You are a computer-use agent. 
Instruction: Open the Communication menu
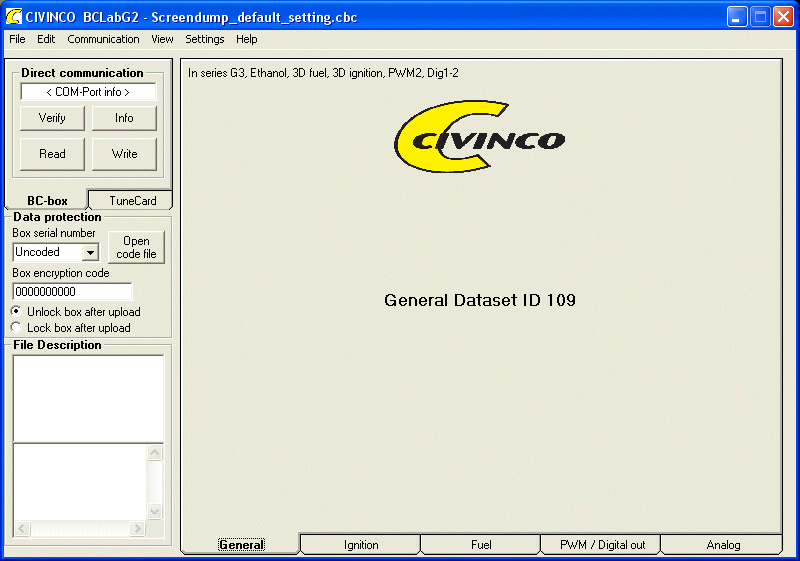point(103,39)
